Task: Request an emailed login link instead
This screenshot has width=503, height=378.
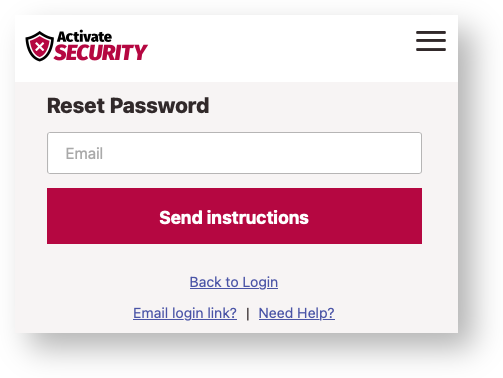Action: tap(185, 313)
